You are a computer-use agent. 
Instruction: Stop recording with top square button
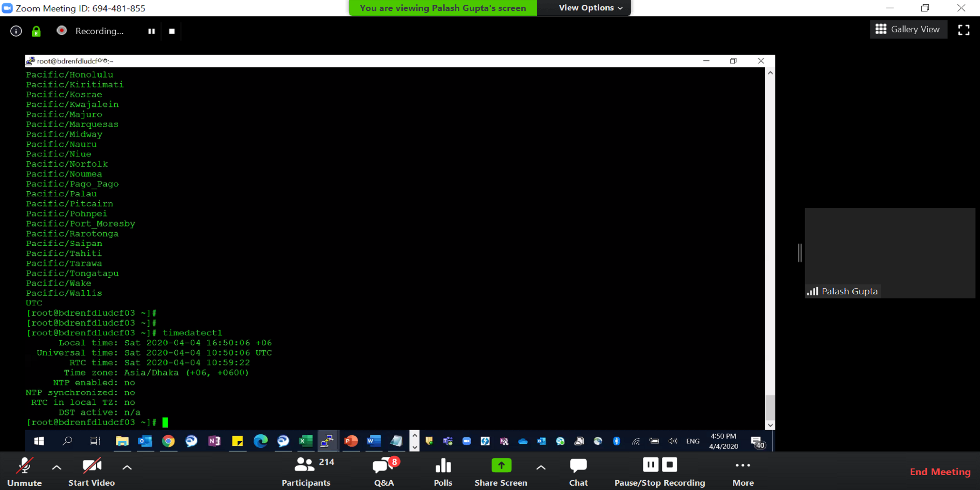172,31
